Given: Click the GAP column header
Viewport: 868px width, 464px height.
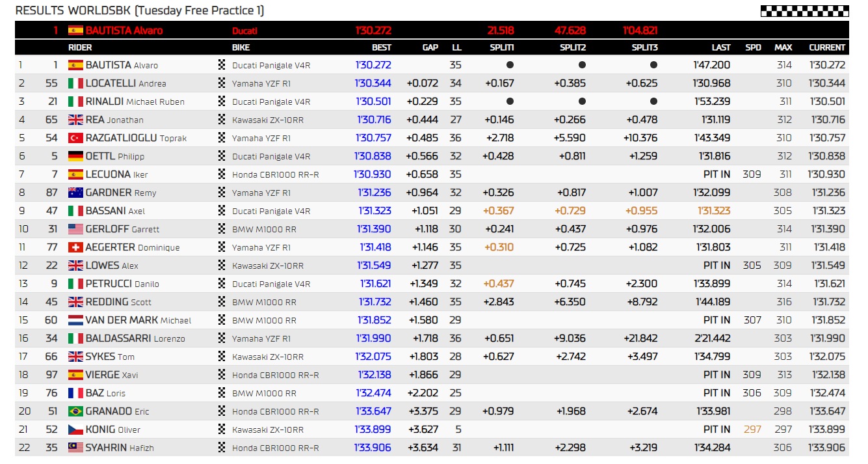Looking at the screenshot, I should (x=430, y=48).
